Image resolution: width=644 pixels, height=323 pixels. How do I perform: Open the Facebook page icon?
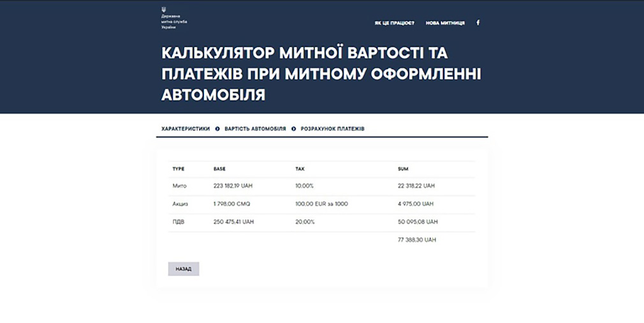tap(478, 22)
